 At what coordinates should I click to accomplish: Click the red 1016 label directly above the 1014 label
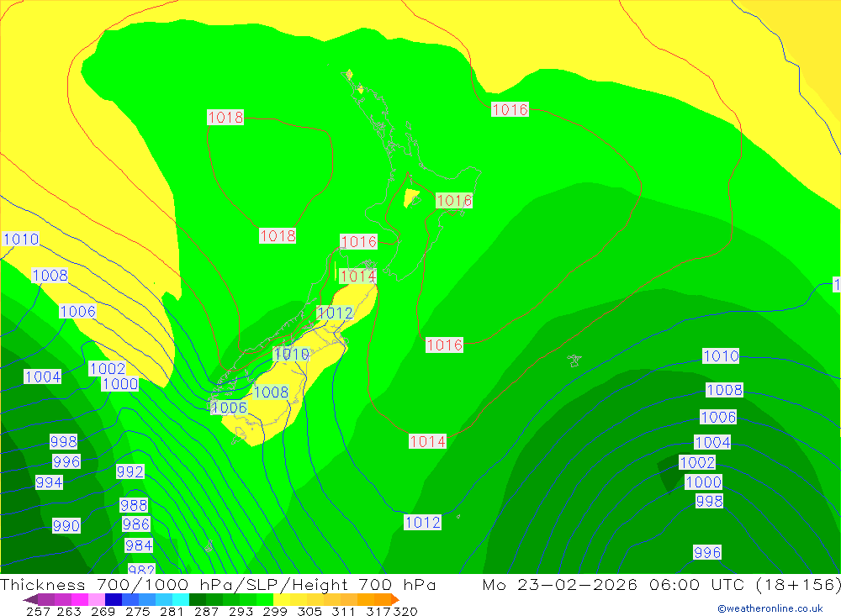tap(358, 241)
